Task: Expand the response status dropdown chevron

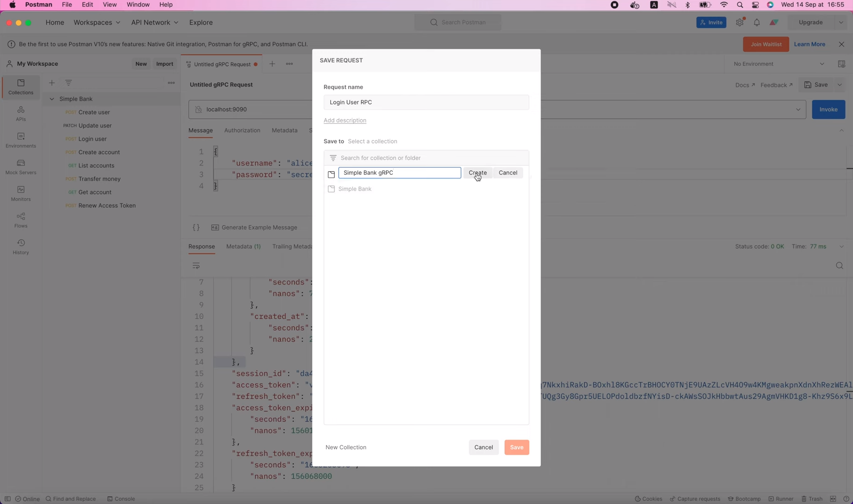Action: pos(842,246)
